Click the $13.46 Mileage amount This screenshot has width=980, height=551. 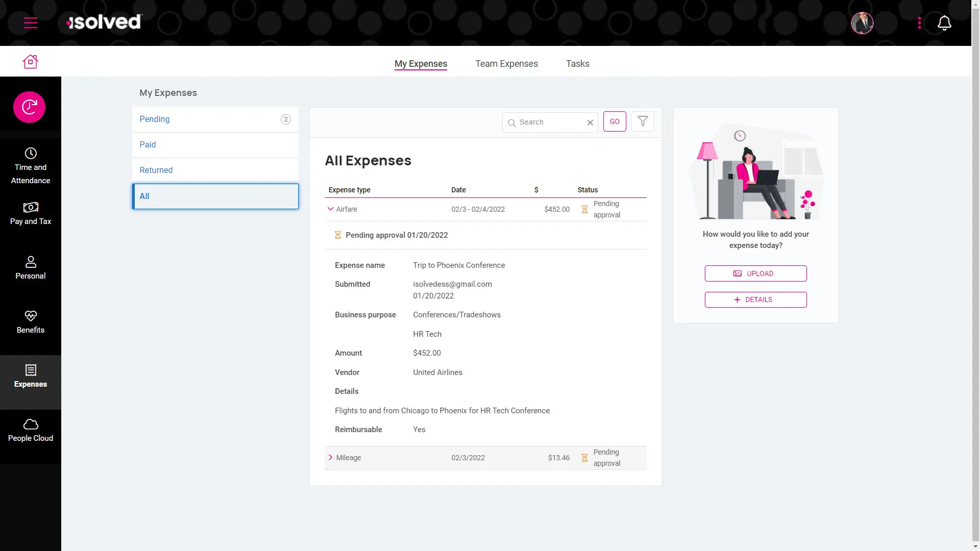[x=559, y=458]
